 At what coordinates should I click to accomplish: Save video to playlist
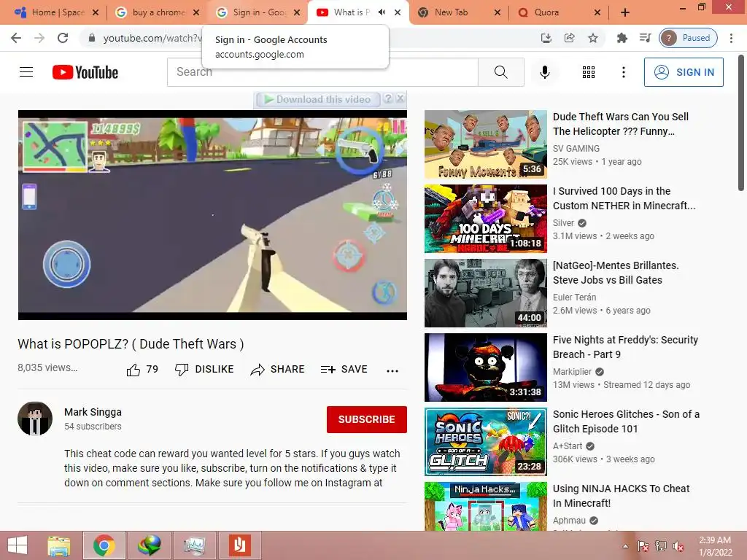pyautogui.click(x=344, y=370)
